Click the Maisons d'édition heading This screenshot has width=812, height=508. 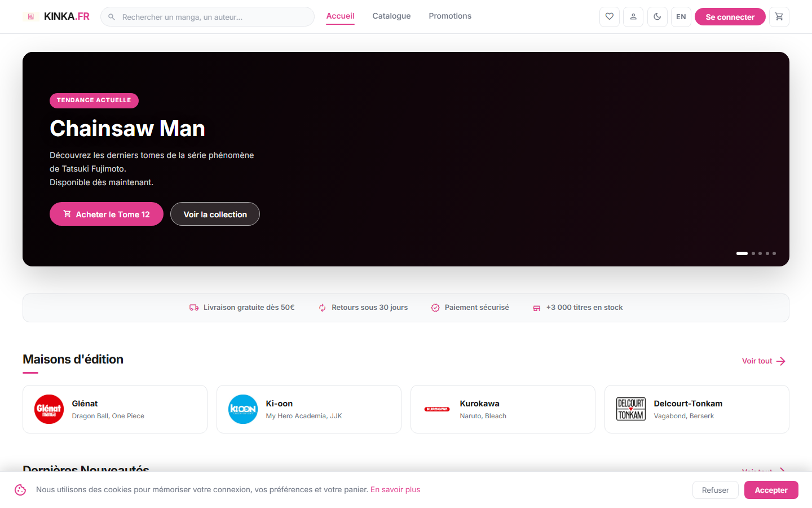click(73, 359)
